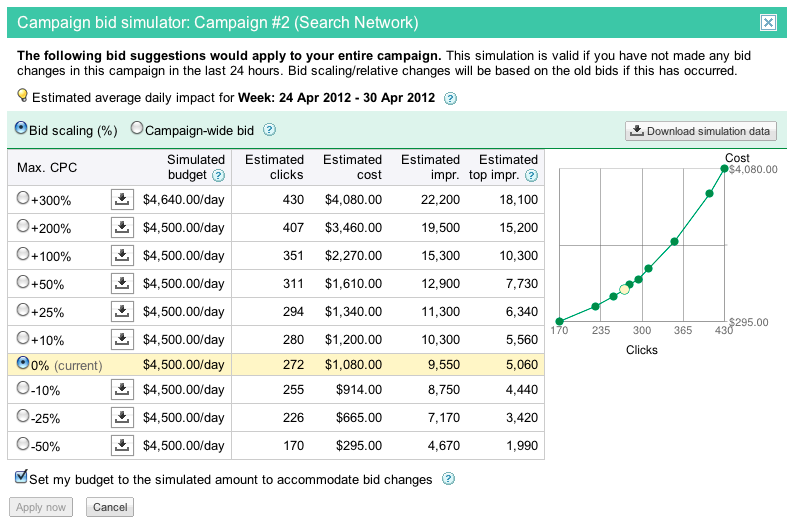Select the Bid scaling (%) radio option
This screenshot has width=794, height=532.
pos(21,129)
